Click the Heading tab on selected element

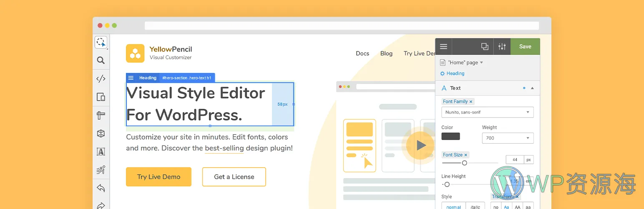click(x=148, y=78)
